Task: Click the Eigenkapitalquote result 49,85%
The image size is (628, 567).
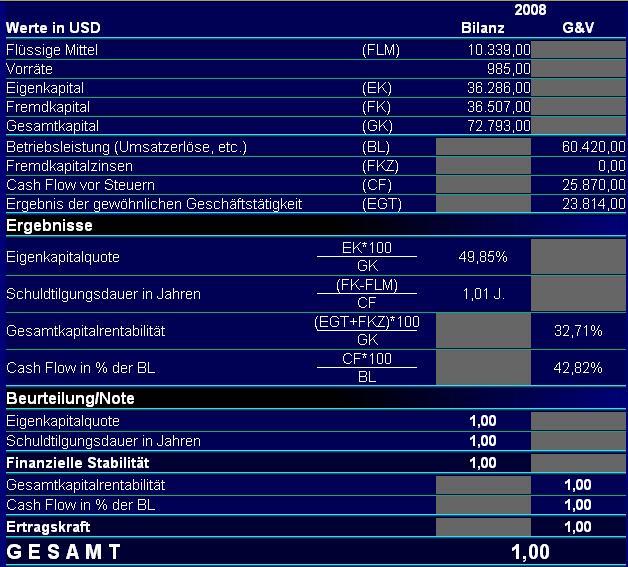Action: (483, 257)
